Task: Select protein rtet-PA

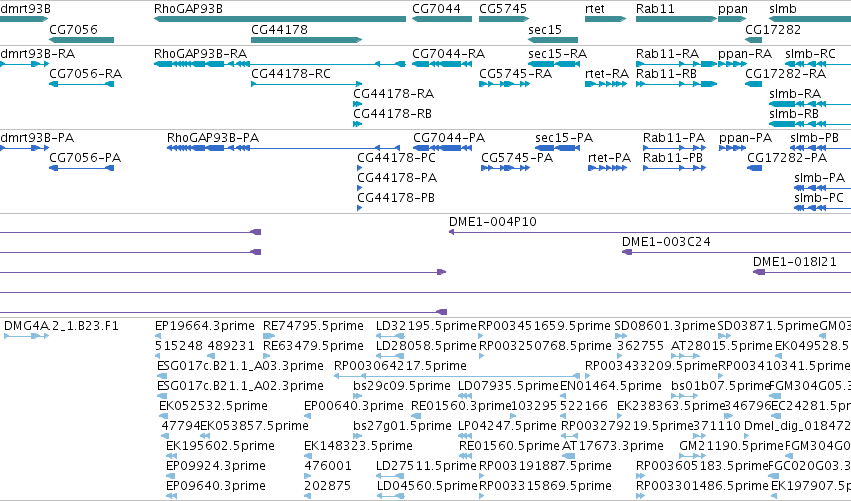Action: pyautogui.click(x=607, y=168)
